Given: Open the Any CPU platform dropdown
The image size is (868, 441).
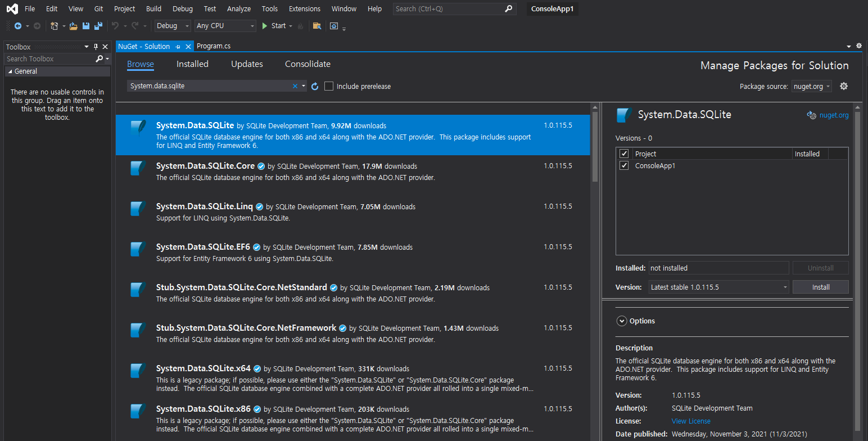Looking at the screenshot, I should click(x=225, y=26).
